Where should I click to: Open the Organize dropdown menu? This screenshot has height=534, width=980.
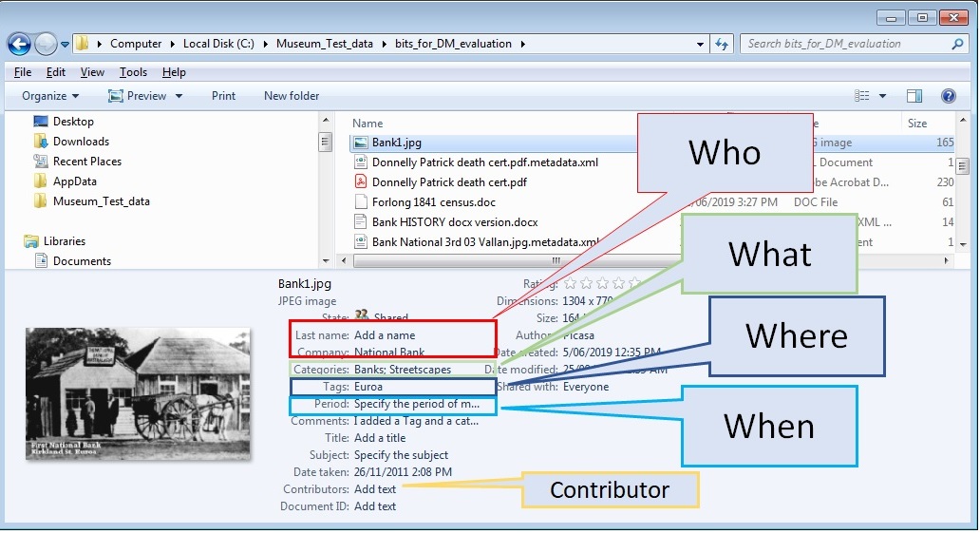coord(50,96)
